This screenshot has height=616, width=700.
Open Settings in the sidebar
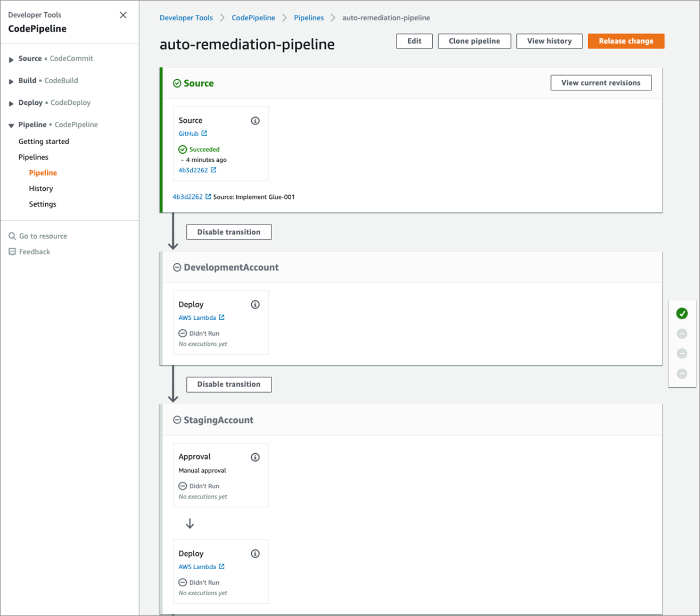click(43, 204)
